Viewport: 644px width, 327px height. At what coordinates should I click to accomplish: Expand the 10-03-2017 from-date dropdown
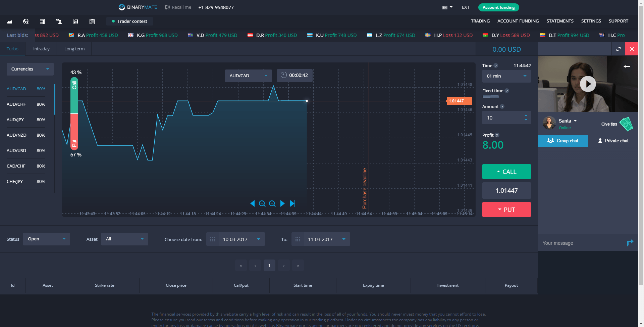259,239
